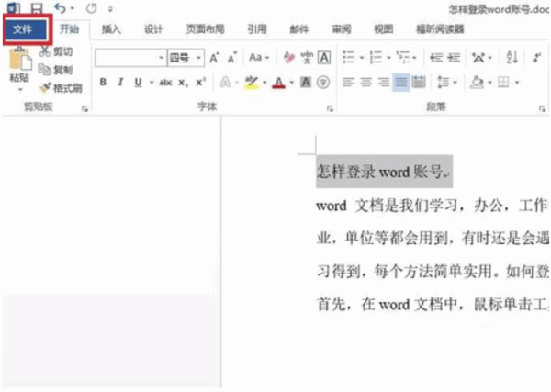This screenshot has width=551, height=392.
Task: Switch to the 页面布局 tab
Action: [205, 29]
